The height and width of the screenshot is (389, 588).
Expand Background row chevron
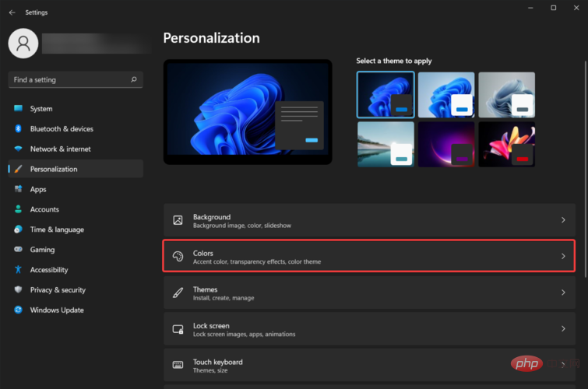563,220
